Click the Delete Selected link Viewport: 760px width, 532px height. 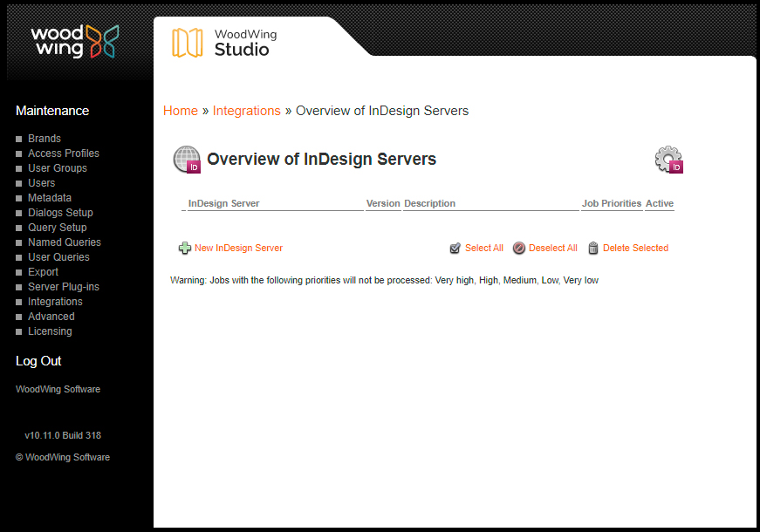click(635, 248)
